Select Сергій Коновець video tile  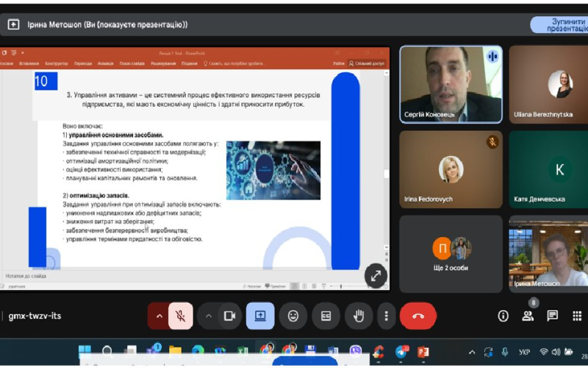(x=451, y=84)
